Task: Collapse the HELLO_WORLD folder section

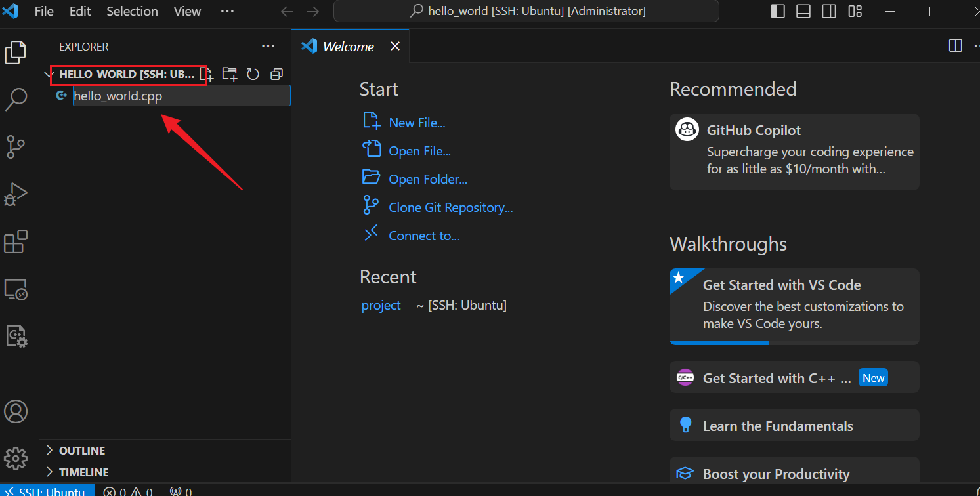Action: click(49, 74)
